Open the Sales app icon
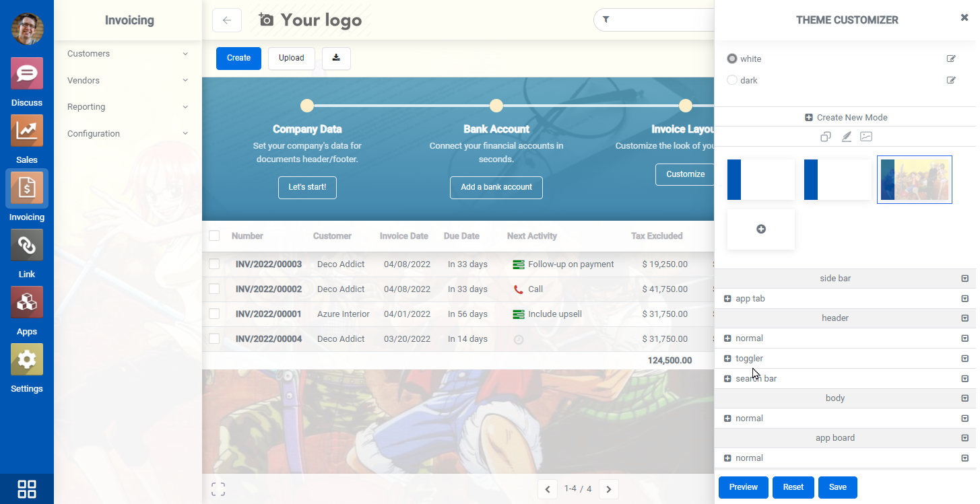 pyautogui.click(x=27, y=131)
